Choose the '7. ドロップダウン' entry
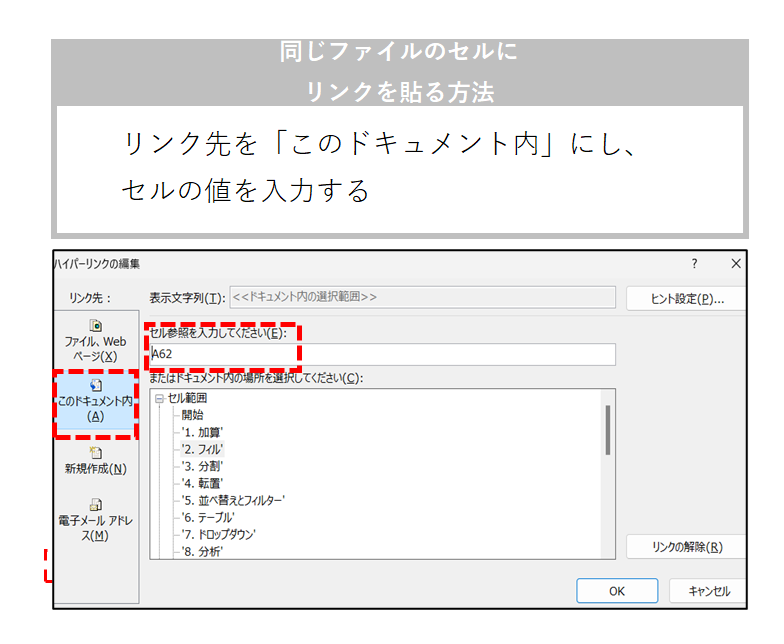This screenshot has height=644, width=784. coord(219,534)
